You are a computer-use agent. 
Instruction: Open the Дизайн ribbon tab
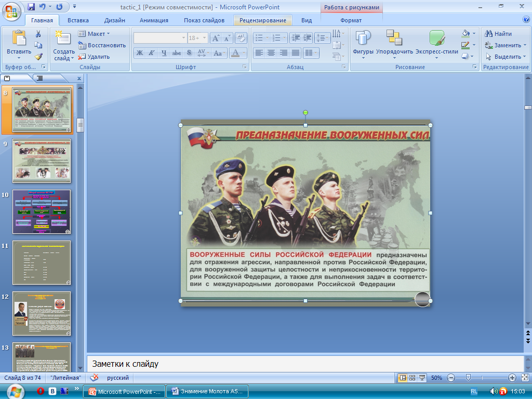tap(115, 20)
